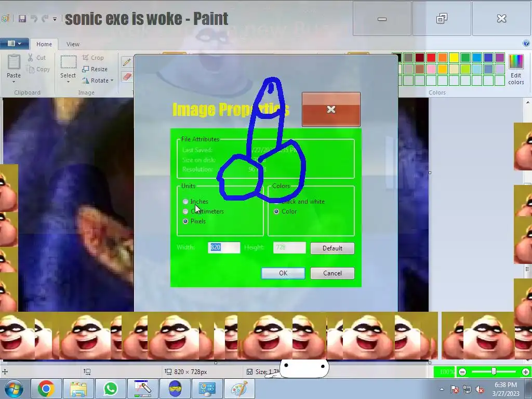Click the muted volume tray icon
Image resolution: width=532 pixels, height=399 pixels.
point(480,389)
